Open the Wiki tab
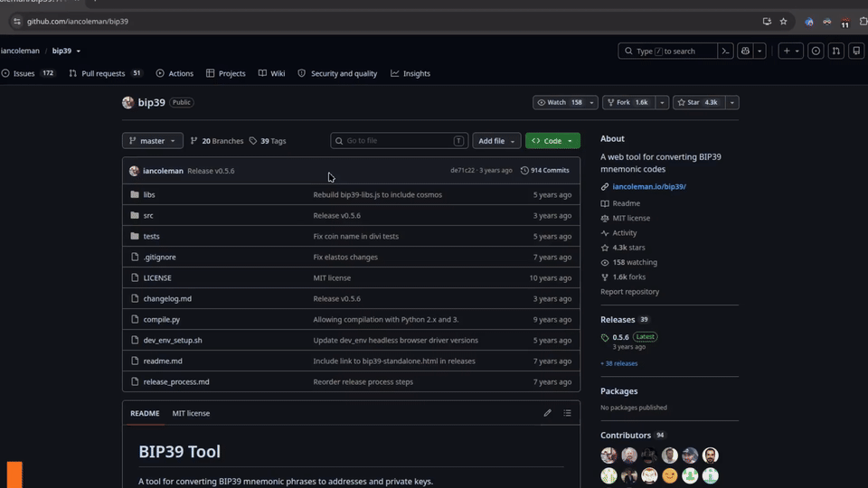Viewport: 868px width, 488px height. point(271,73)
